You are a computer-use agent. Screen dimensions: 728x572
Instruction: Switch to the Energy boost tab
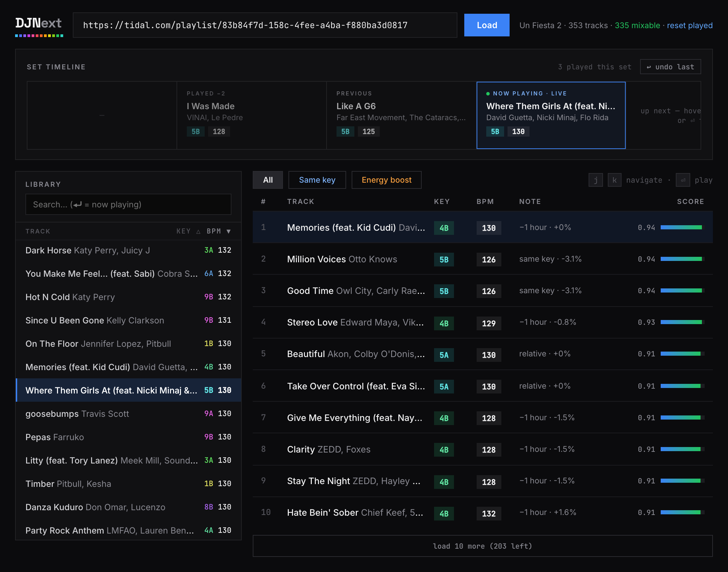click(x=386, y=180)
